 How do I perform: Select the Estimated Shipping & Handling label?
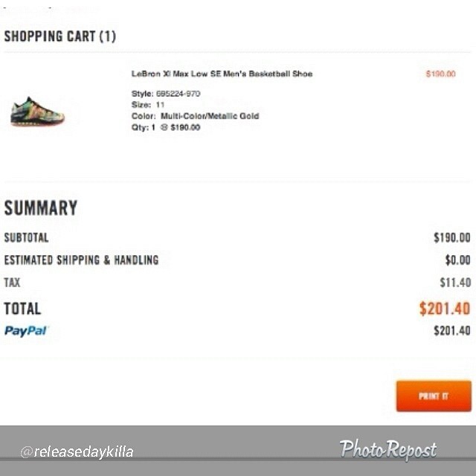tap(81, 260)
